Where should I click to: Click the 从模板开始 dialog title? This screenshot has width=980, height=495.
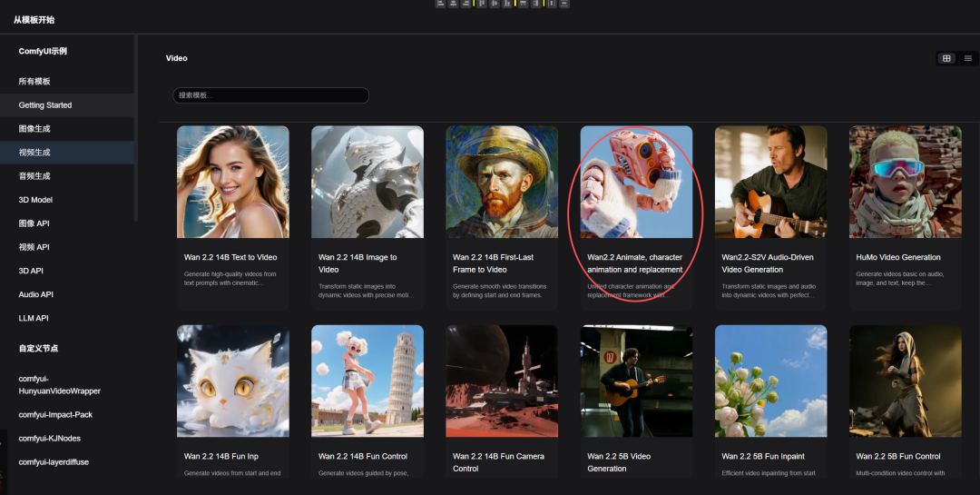click(x=34, y=20)
